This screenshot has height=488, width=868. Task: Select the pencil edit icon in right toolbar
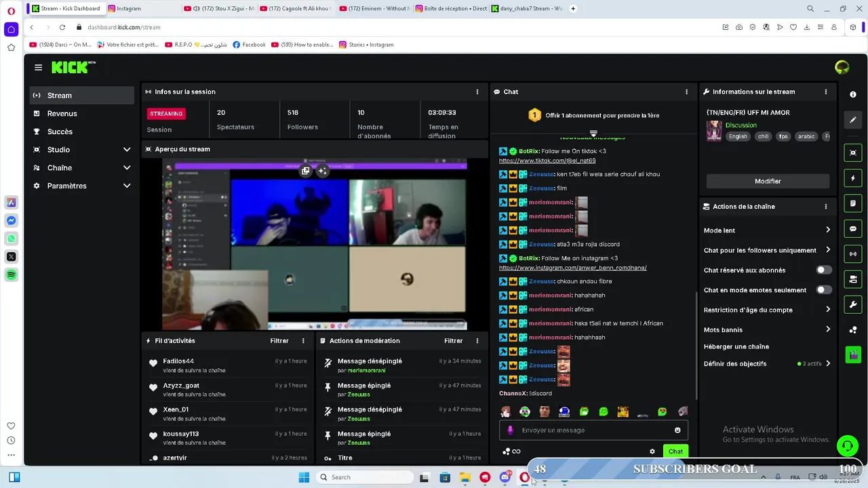pyautogui.click(x=853, y=120)
